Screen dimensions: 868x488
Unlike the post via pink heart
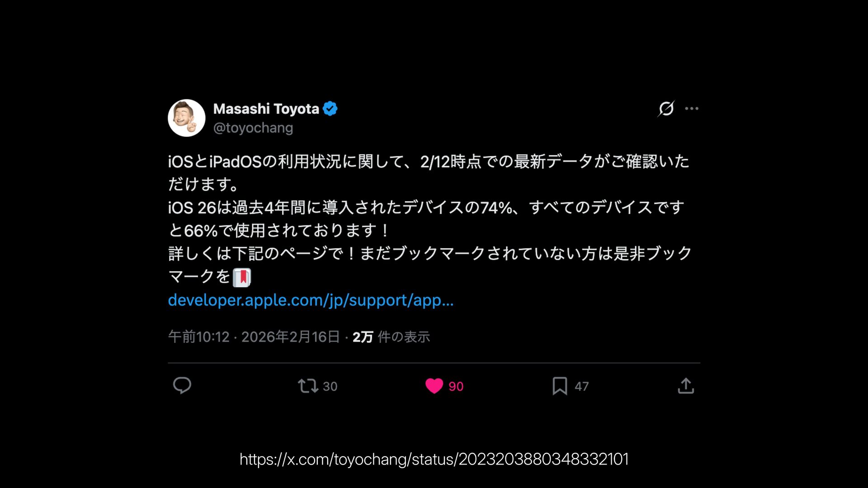coord(434,386)
